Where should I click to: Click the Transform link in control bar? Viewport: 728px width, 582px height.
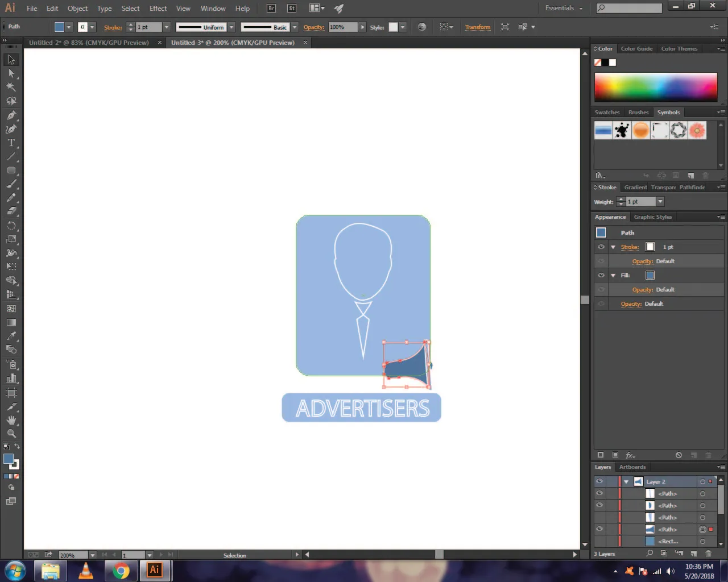478,27
